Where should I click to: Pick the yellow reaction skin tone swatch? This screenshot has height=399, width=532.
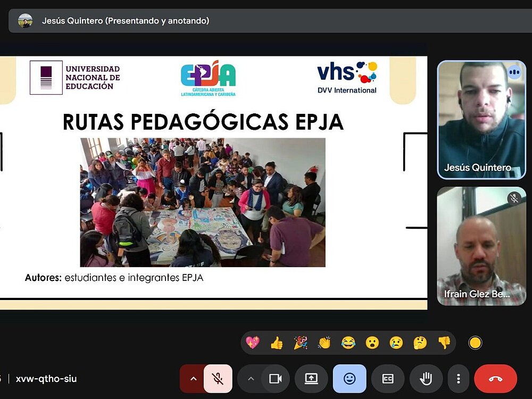(x=475, y=343)
